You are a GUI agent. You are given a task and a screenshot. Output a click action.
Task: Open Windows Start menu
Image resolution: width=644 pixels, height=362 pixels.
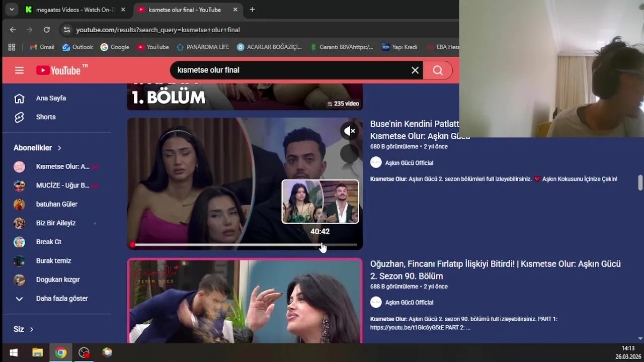(x=14, y=352)
